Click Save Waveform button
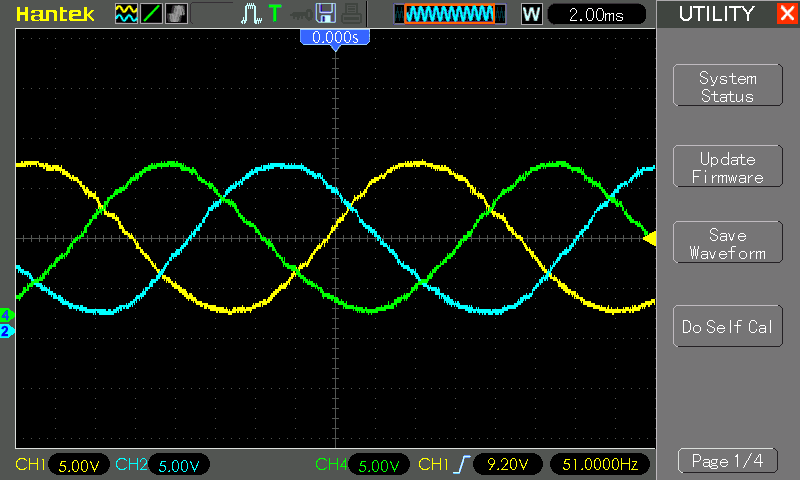 (x=728, y=243)
